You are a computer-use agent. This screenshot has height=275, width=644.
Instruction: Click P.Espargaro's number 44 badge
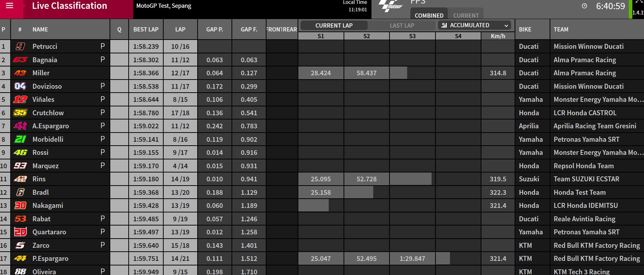20,258
